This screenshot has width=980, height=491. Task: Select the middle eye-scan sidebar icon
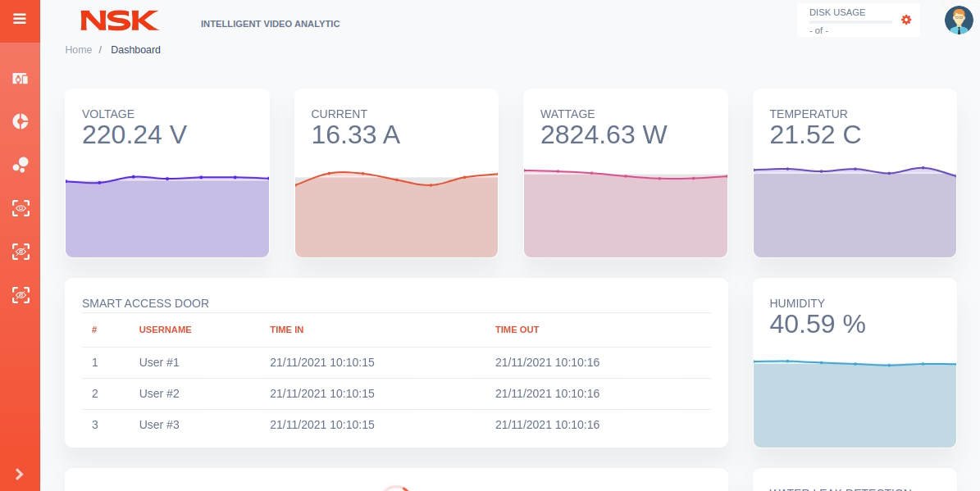click(x=20, y=251)
